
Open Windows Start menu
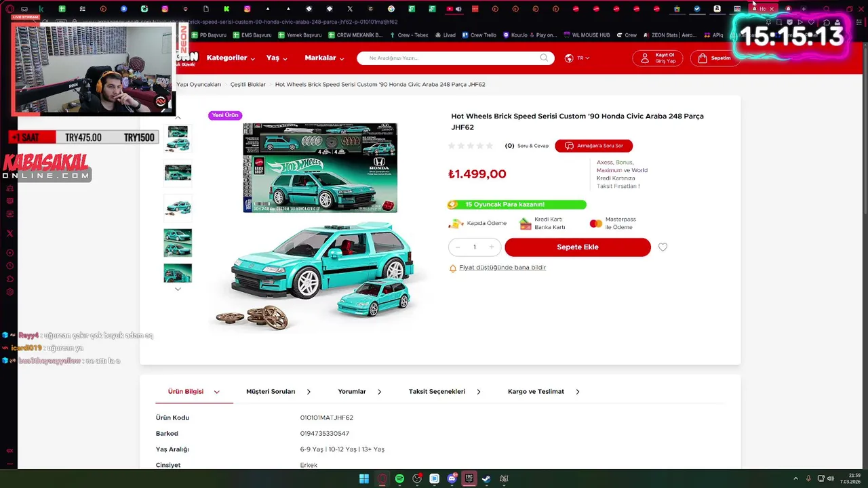click(x=363, y=479)
